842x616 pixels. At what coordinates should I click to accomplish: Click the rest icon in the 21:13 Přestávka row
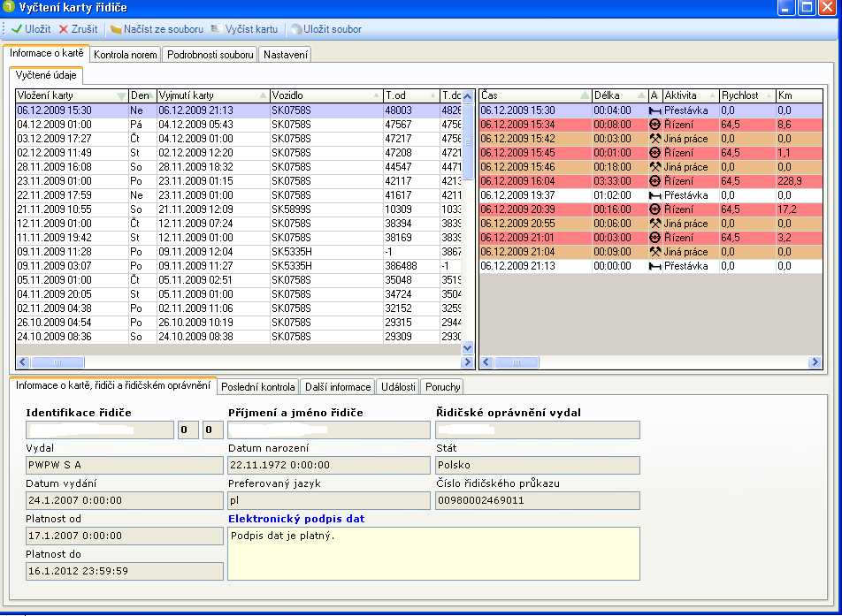tap(655, 266)
